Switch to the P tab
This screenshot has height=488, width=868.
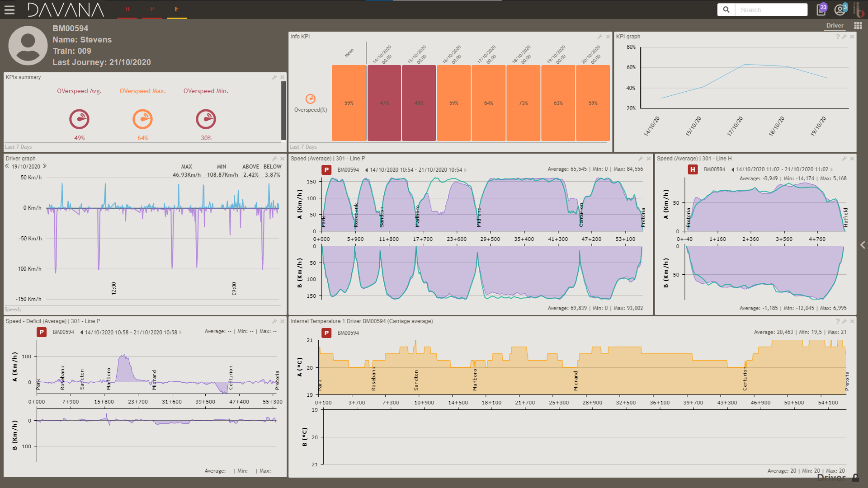click(x=152, y=9)
